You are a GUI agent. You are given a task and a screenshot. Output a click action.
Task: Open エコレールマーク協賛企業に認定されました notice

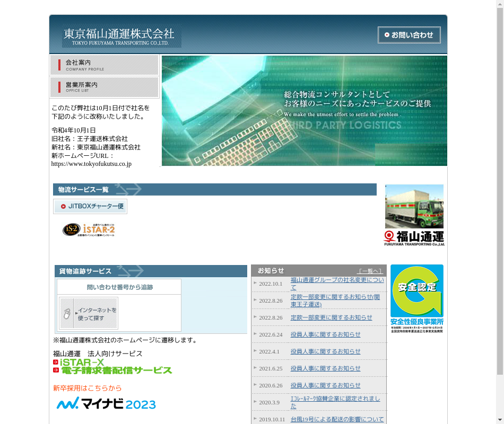(x=335, y=402)
